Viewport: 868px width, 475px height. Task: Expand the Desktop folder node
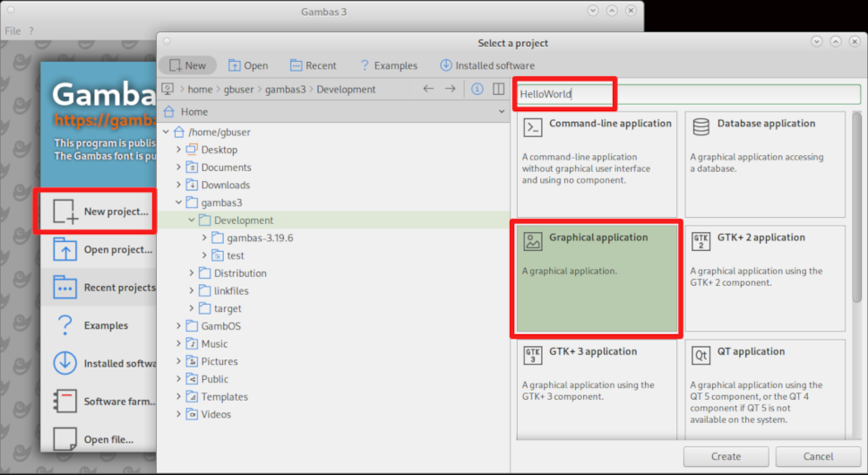[178, 150]
